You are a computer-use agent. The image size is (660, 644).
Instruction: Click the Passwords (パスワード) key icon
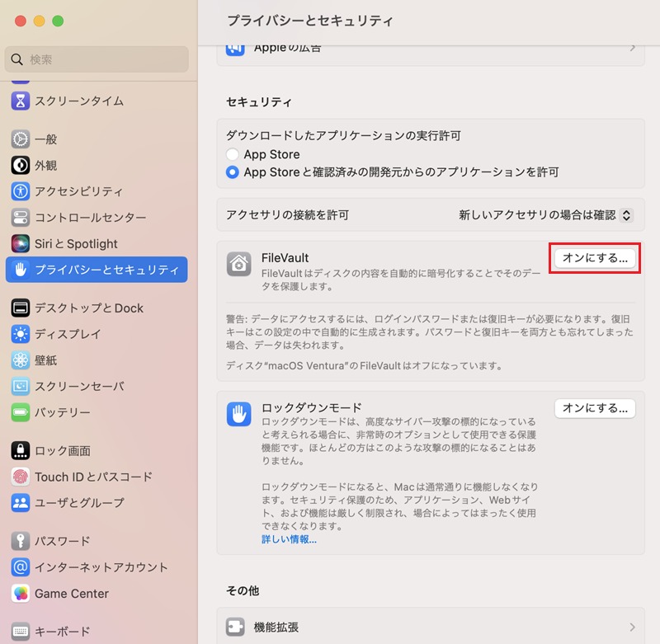click(x=20, y=541)
